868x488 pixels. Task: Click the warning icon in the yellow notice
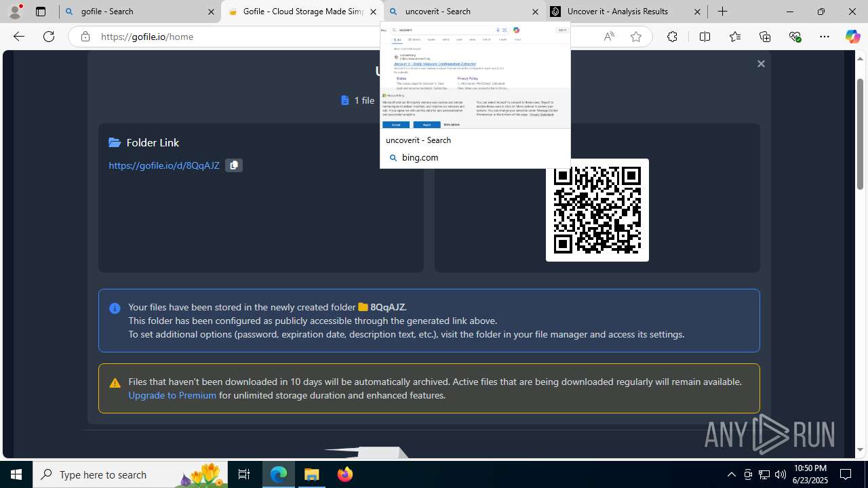(115, 383)
